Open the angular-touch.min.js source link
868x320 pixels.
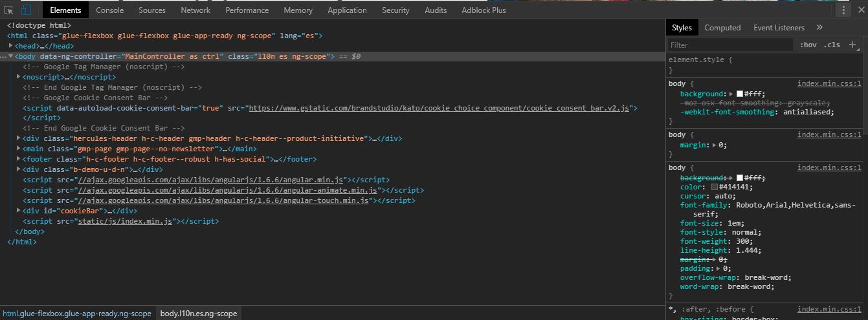pos(223,200)
